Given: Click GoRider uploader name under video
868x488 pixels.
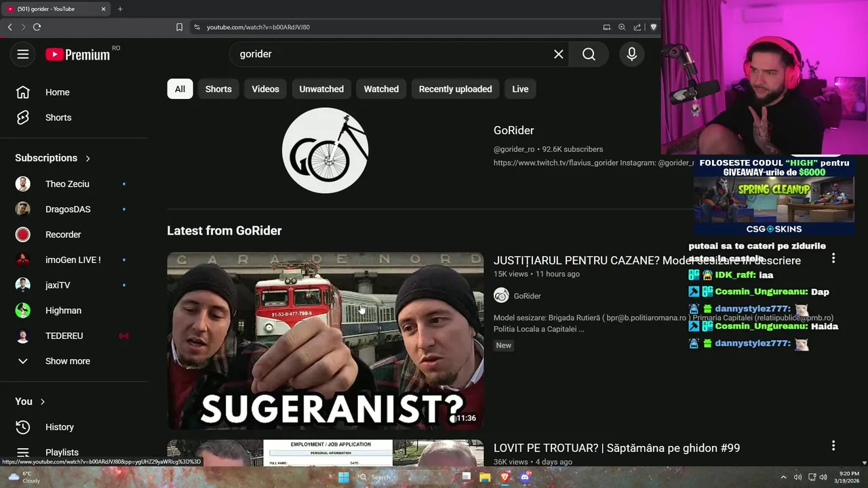Looking at the screenshot, I should pyautogui.click(x=527, y=296).
